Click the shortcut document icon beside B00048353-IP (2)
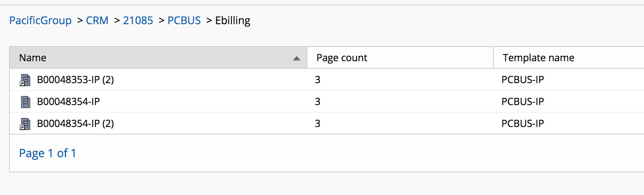The image size is (644, 195). [x=25, y=80]
